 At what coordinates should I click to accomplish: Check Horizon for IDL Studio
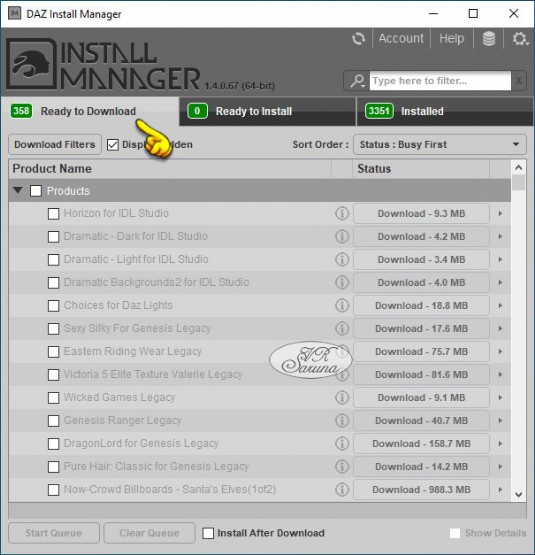coord(53,214)
